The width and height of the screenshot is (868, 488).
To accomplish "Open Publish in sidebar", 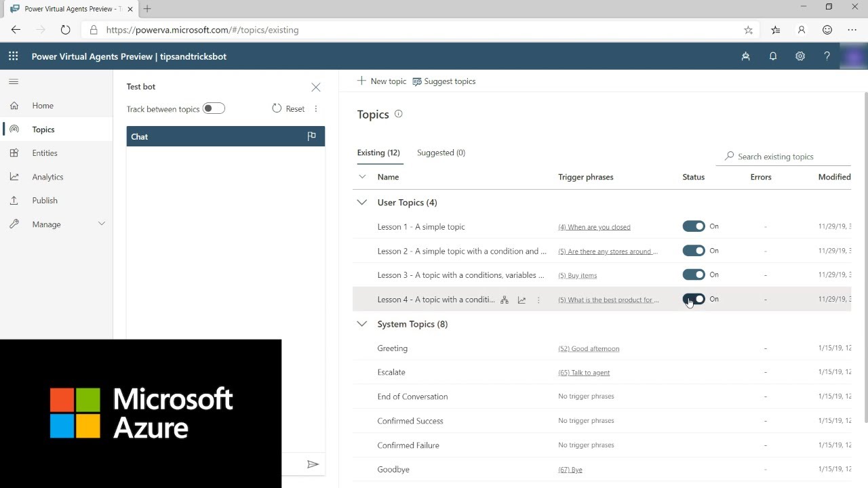I will (45, 201).
